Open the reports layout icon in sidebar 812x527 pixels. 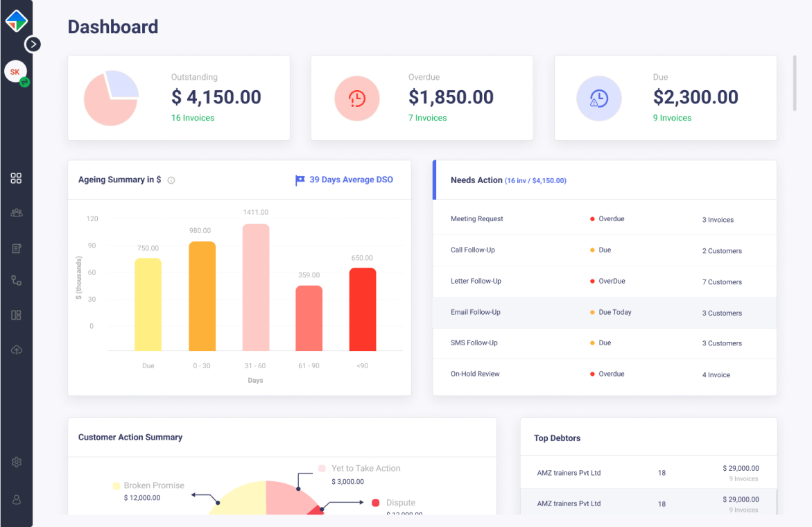click(16, 315)
